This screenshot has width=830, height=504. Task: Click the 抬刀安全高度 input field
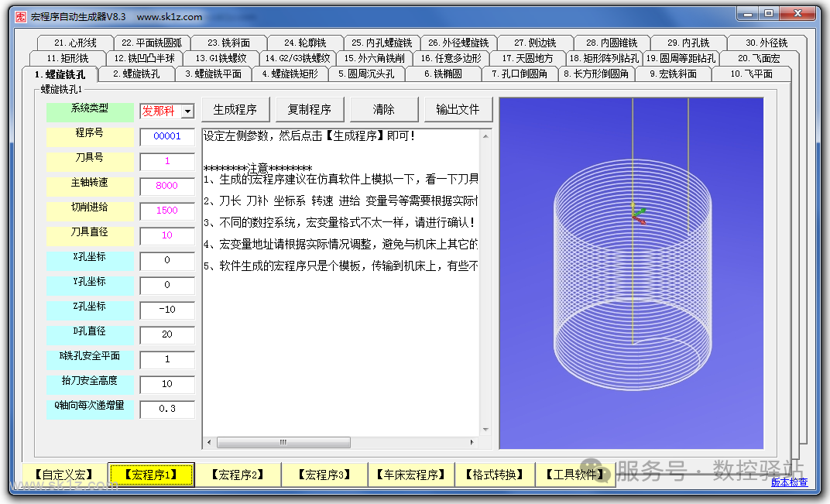pos(167,384)
